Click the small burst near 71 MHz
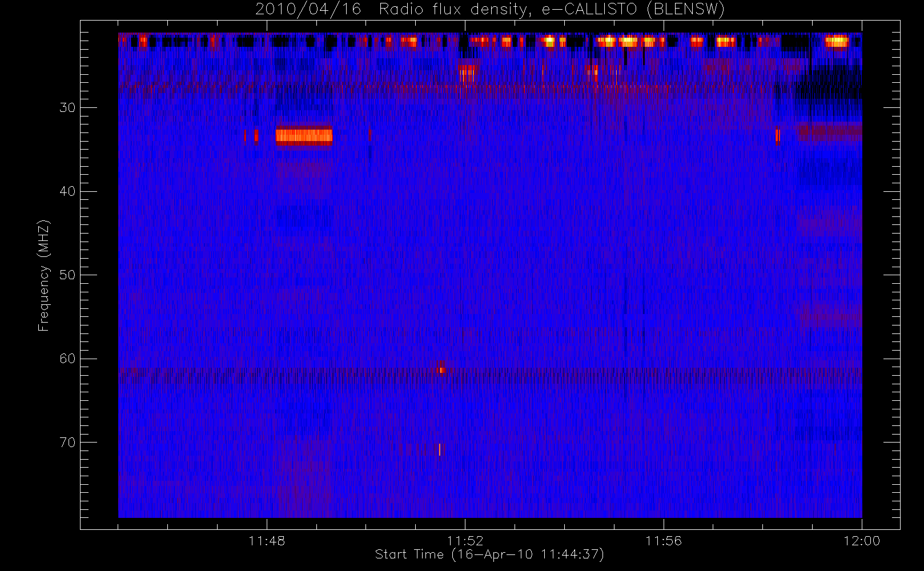The width and height of the screenshot is (924, 571). [x=440, y=450]
